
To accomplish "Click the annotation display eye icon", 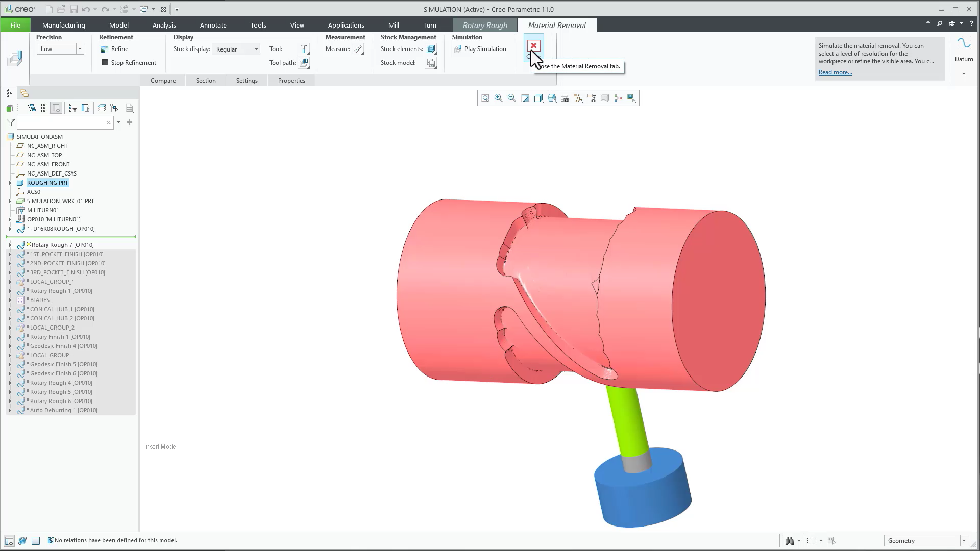I will tap(592, 98).
